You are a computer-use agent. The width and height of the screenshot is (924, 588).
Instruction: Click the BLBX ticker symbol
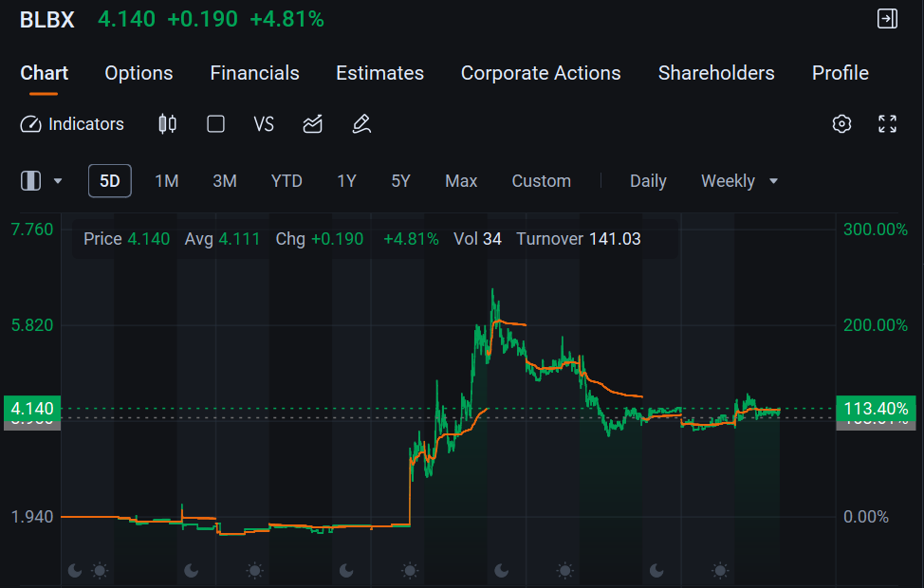pos(47,20)
